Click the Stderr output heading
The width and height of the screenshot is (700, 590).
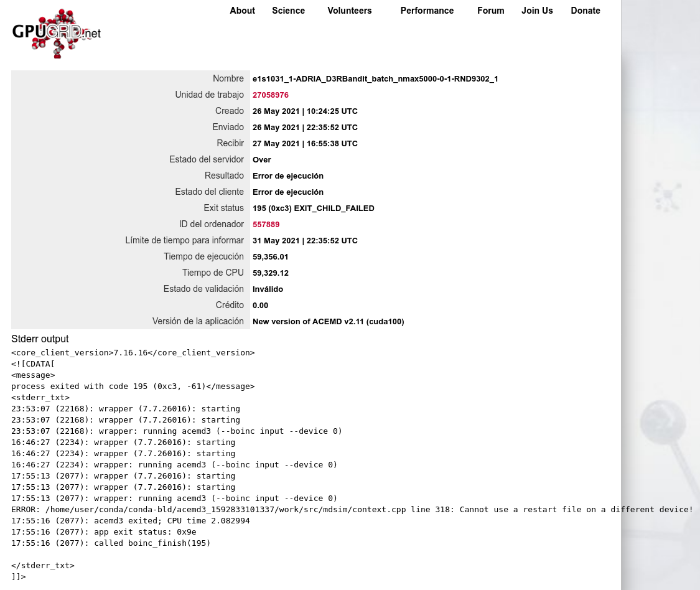pyautogui.click(x=40, y=339)
